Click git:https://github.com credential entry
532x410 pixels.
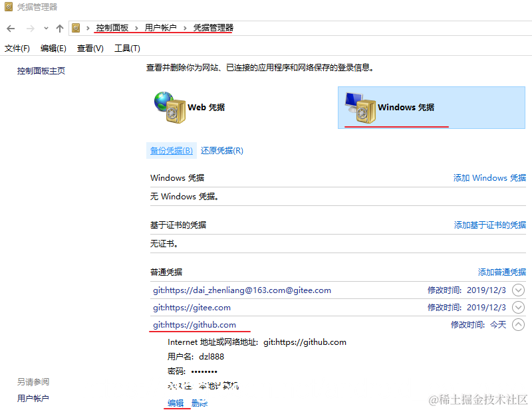coord(194,325)
